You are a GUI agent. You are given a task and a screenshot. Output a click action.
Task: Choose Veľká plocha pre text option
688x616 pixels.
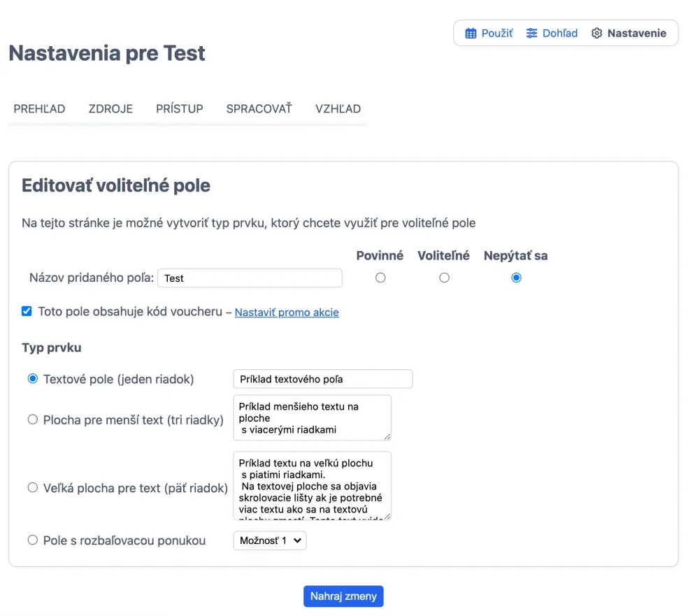[32, 488]
